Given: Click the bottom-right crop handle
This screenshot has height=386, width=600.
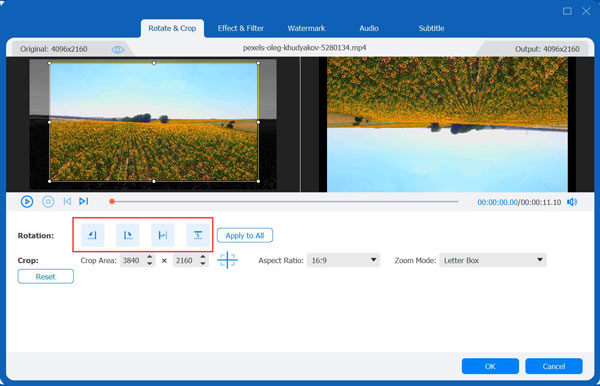Looking at the screenshot, I should click(258, 181).
